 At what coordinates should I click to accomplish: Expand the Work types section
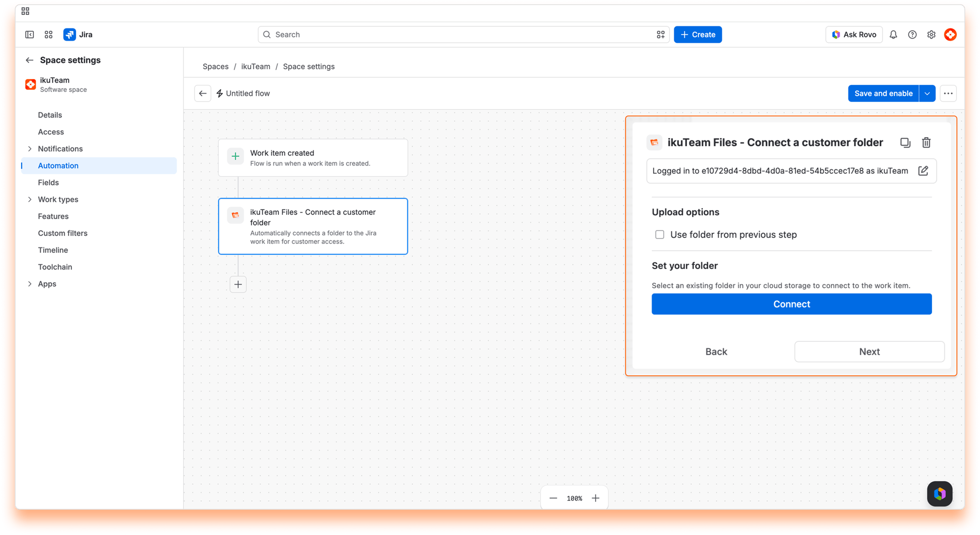click(30, 199)
